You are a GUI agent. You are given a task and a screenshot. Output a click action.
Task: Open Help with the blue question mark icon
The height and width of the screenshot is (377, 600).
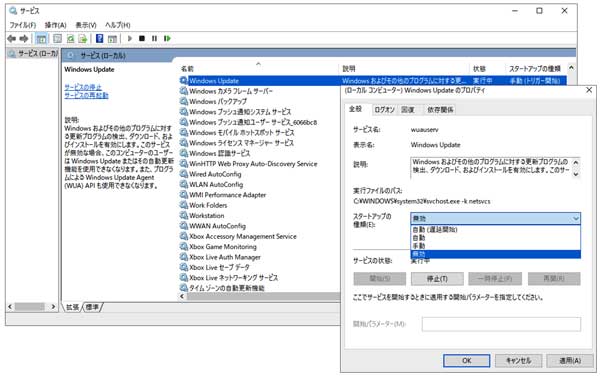click(99, 38)
